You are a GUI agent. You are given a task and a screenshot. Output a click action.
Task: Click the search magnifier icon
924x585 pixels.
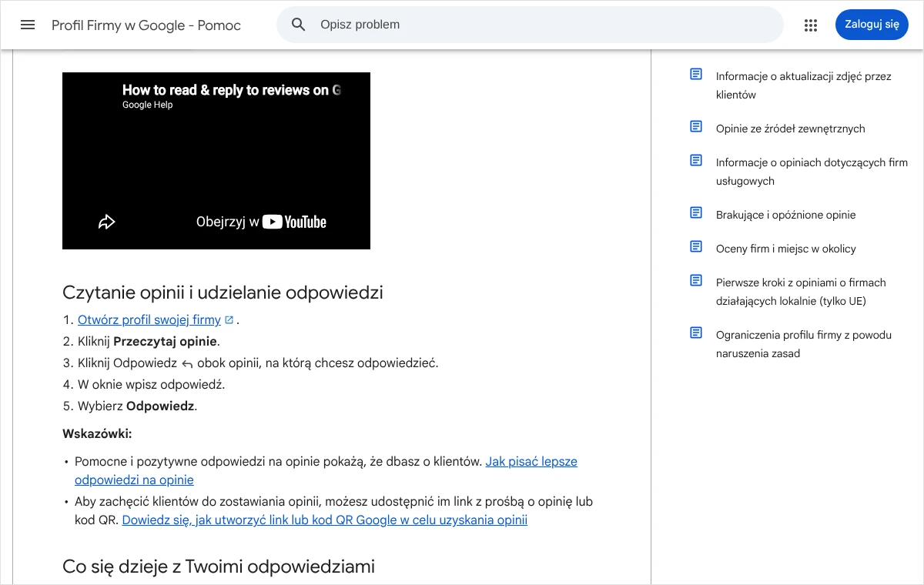299,25
